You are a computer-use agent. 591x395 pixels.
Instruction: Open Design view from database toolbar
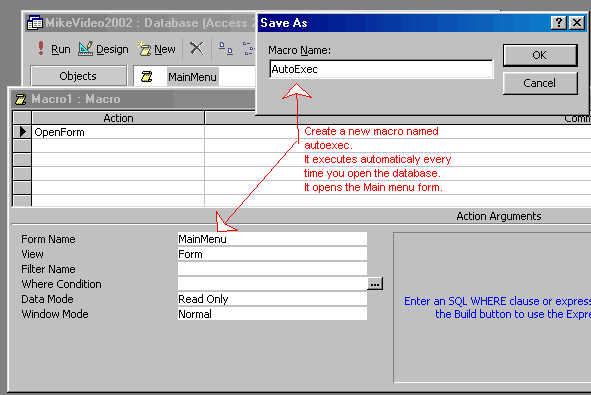103,49
